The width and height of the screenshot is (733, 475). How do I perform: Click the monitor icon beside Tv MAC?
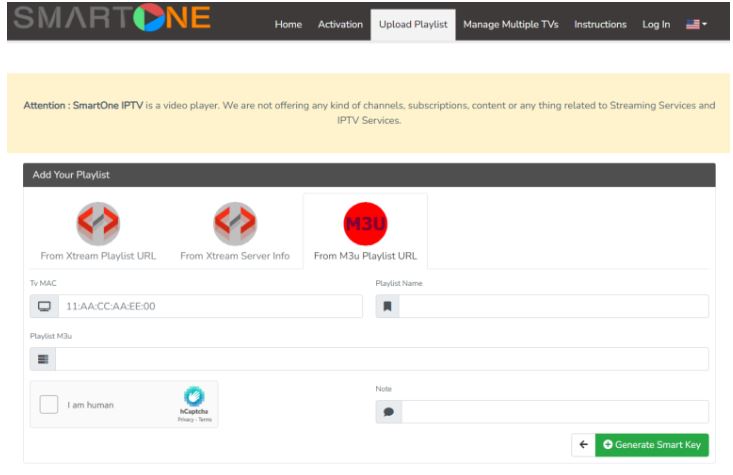(x=44, y=306)
